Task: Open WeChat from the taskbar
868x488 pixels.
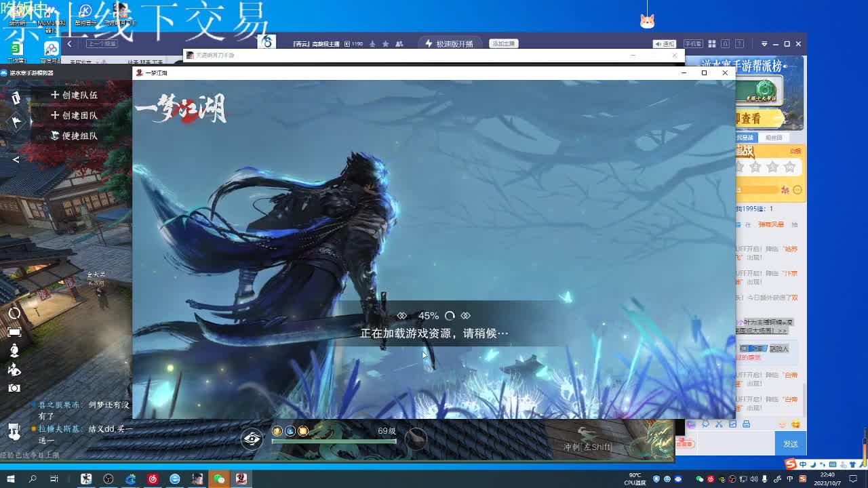Action: click(219, 479)
